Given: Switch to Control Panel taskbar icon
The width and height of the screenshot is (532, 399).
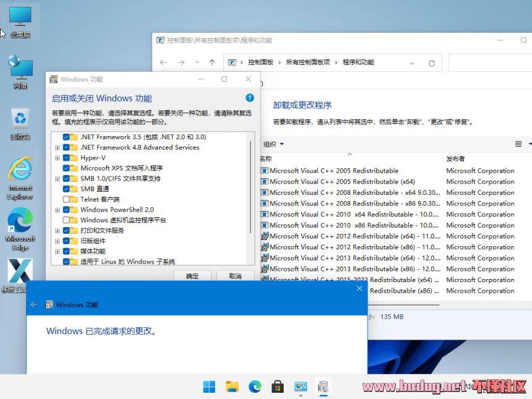Looking at the screenshot, I should [301, 387].
